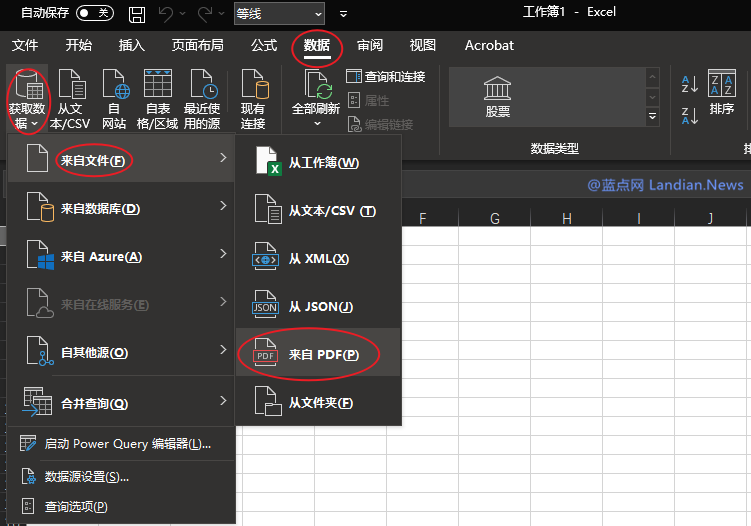Open the Undo history dropdown arrow
This screenshot has width=751, height=526.
click(x=182, y=14)
